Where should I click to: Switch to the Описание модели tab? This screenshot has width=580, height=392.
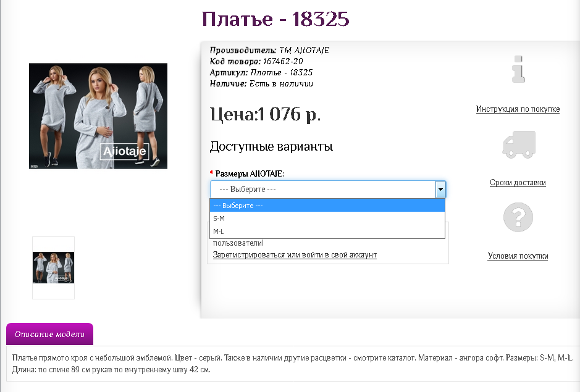point(49,333)
